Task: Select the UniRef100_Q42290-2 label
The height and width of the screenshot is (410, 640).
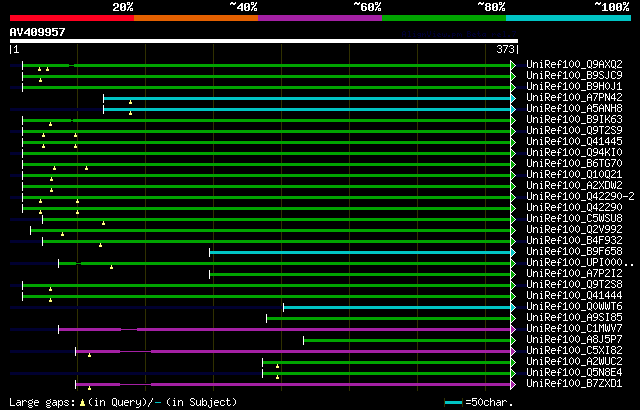Action: pos(580,197)
